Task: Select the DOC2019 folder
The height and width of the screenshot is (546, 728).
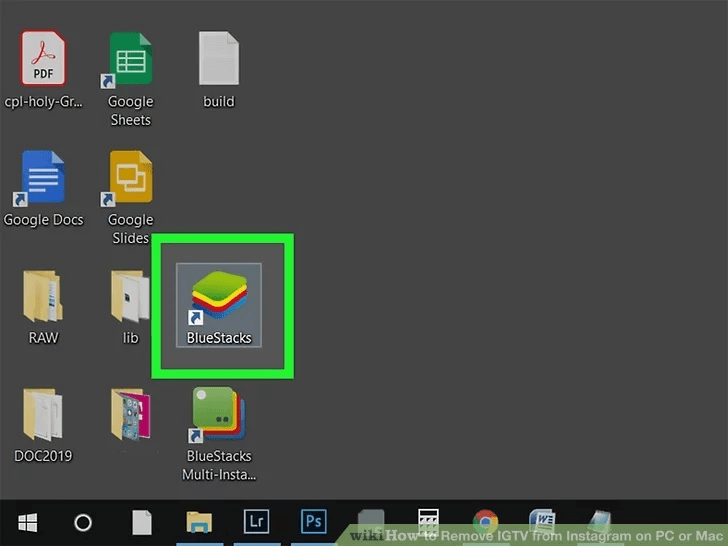Action: 43,425
